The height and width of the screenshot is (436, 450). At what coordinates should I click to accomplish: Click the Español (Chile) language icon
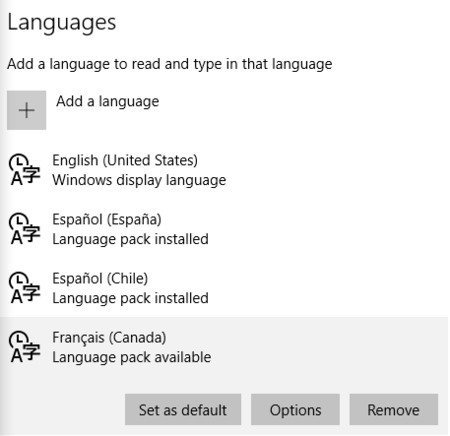tap(25, 288)
